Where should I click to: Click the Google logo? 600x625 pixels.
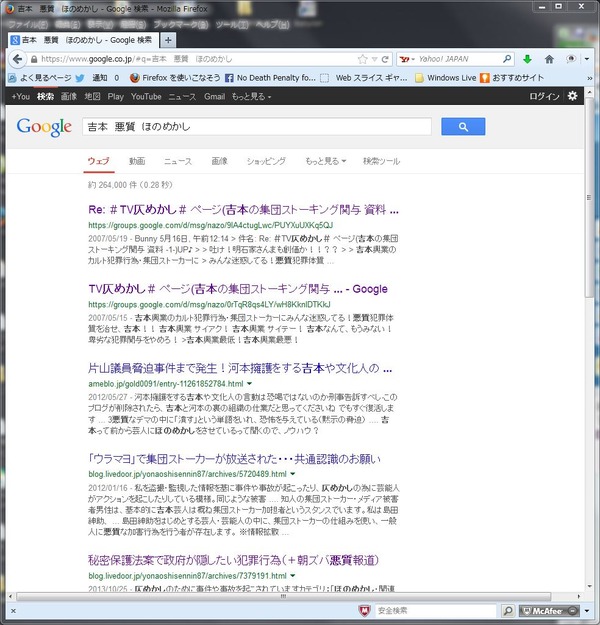[x=44, y=127]
